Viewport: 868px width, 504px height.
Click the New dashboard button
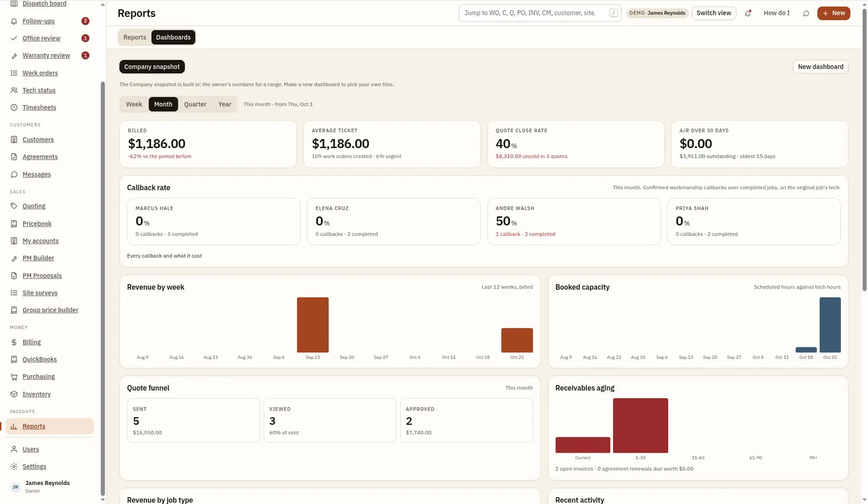821,67
